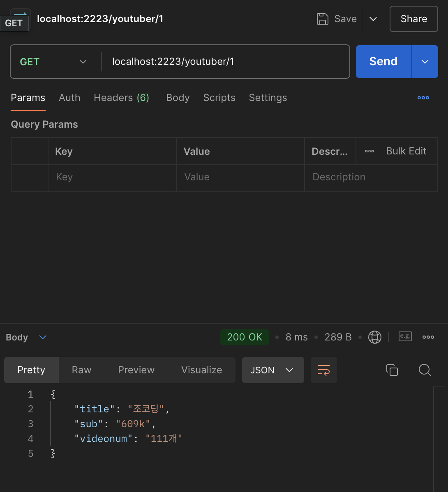
Task: Click the three-dots icon beside Bulk Edit
Action: [x=369, y=151]
